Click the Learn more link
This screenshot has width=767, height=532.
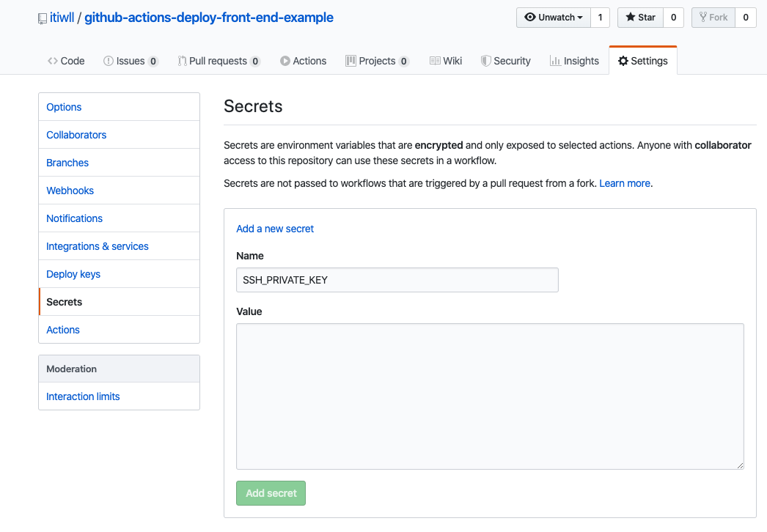pyautogui.click(x=625, y=183)
